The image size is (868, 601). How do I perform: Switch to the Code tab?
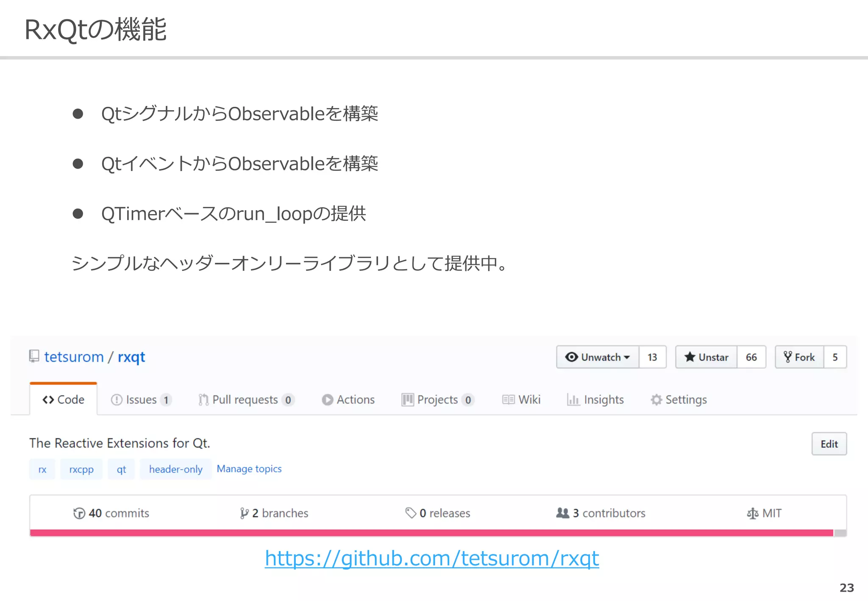[64, 399]
